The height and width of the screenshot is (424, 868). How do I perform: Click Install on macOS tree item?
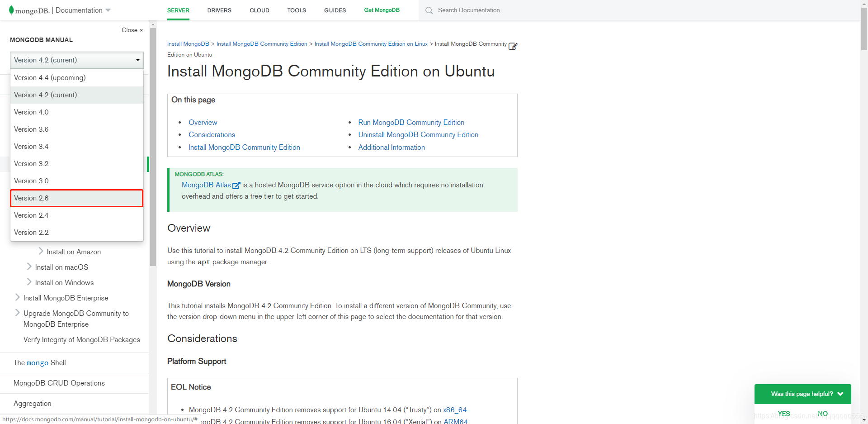click(x=62, y=267)
